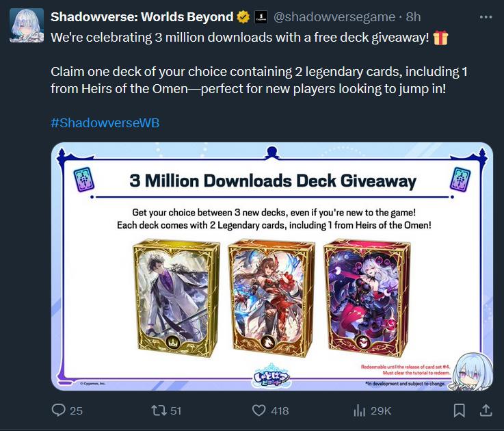
Task: Click the gold verified checkmark badge
Action: (x=243, y=16)
